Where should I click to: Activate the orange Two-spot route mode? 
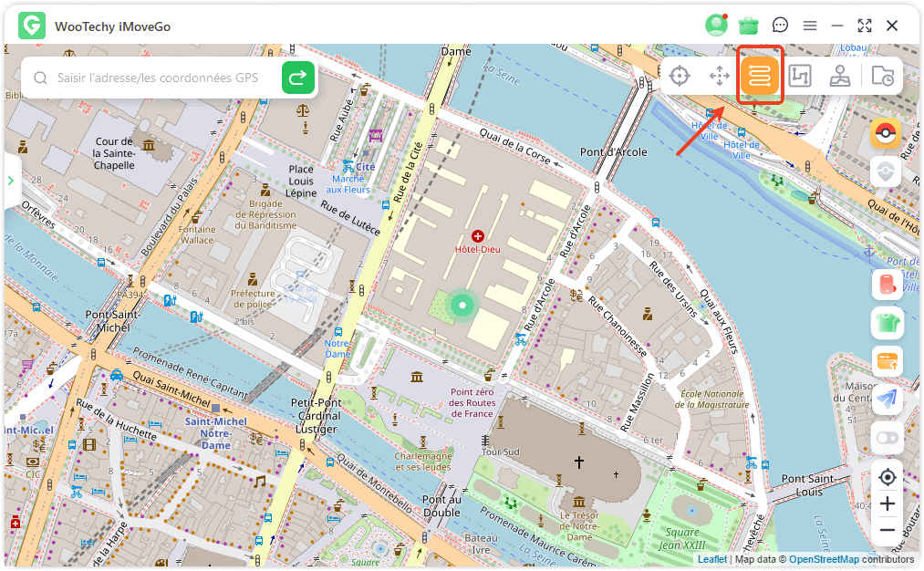pyautogui.click(x=760, y=77)
